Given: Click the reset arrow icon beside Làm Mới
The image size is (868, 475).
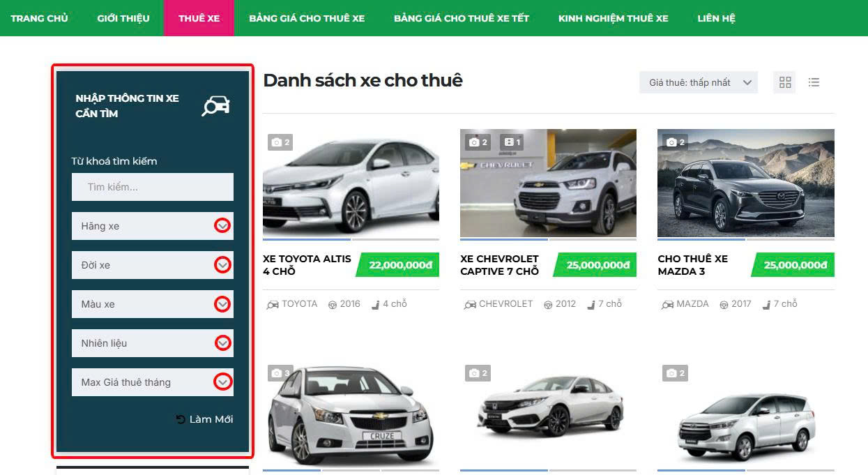Looking at the screenshot, I should (181, 419).
